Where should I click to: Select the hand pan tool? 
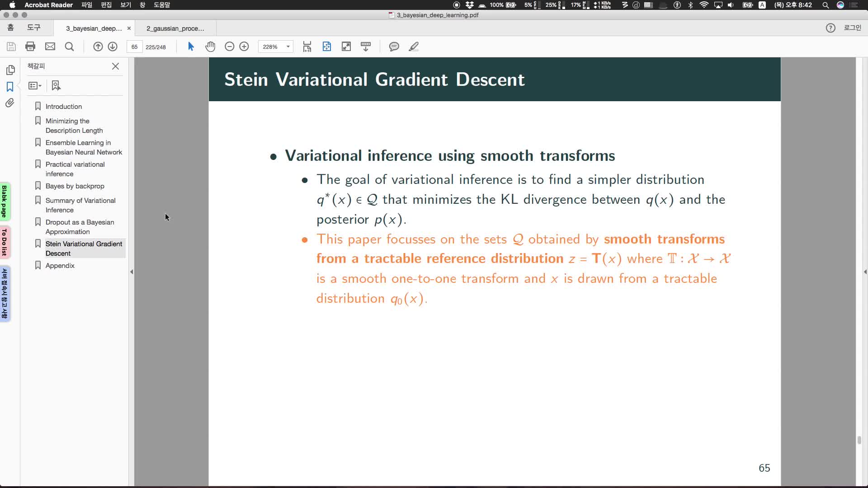point(210,47)
